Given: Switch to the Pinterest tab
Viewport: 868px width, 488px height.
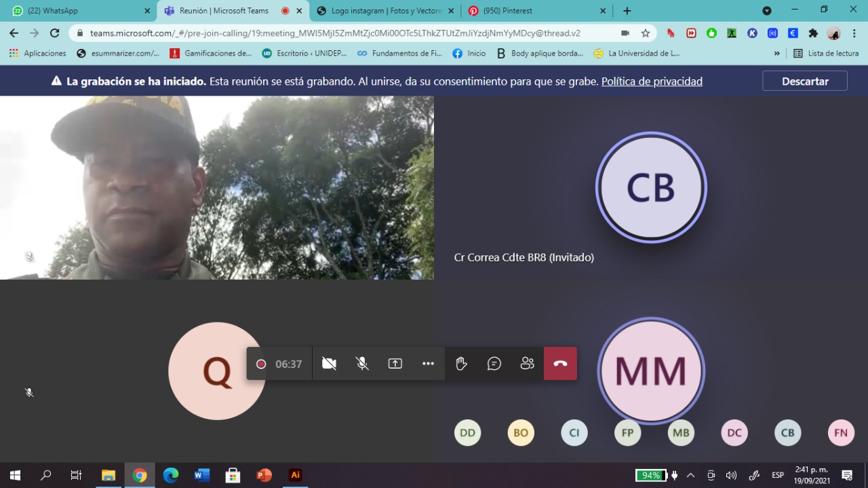Looking at the screenshot, I should coord(537,11).
